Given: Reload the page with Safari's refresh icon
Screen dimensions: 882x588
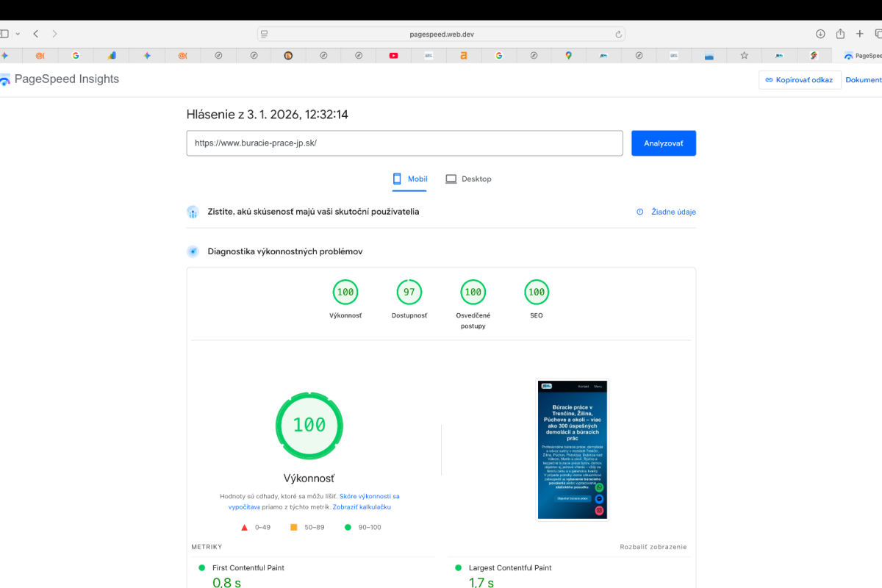Looking at the screenshot, I should 619,34.
